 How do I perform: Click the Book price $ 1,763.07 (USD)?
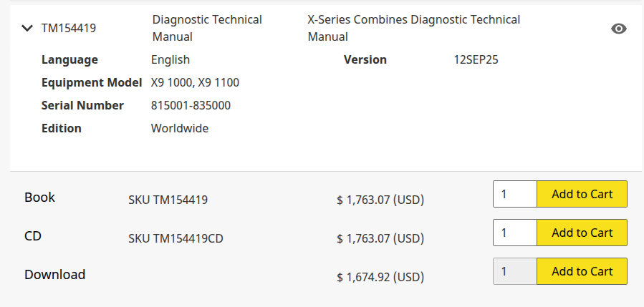(x=380, y=200)
